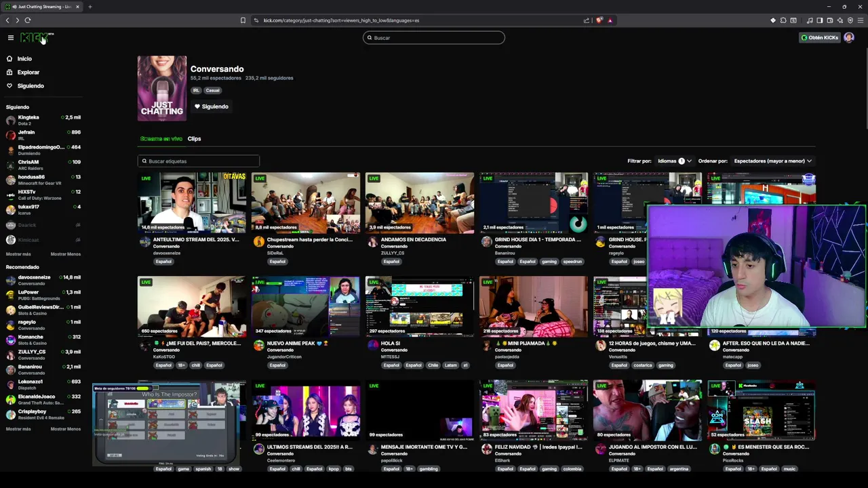Open Brave Leo AI sparkle icon
This screenshot has height=488, width=868.
point(840,20)
